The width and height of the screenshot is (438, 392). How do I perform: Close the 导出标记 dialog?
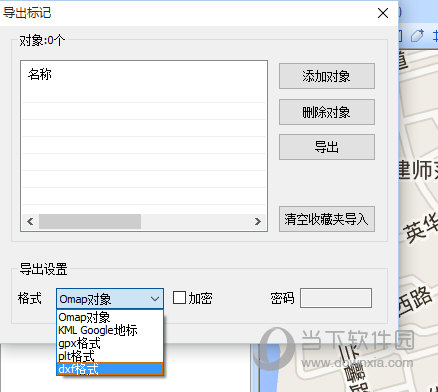tap(383, 13)
